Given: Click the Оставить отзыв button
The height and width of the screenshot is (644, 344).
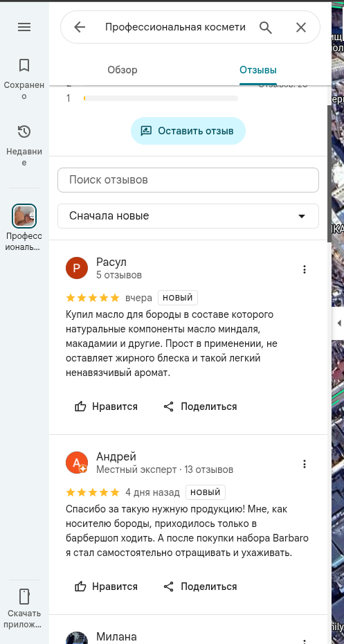Looking at the screenshot, I should point(188,131).
